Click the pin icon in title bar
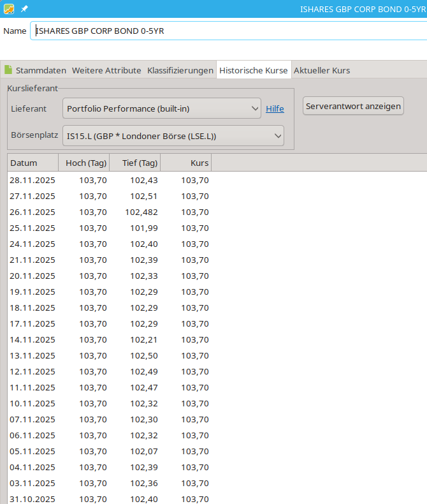Screen dimensions: 427x504 24,9
